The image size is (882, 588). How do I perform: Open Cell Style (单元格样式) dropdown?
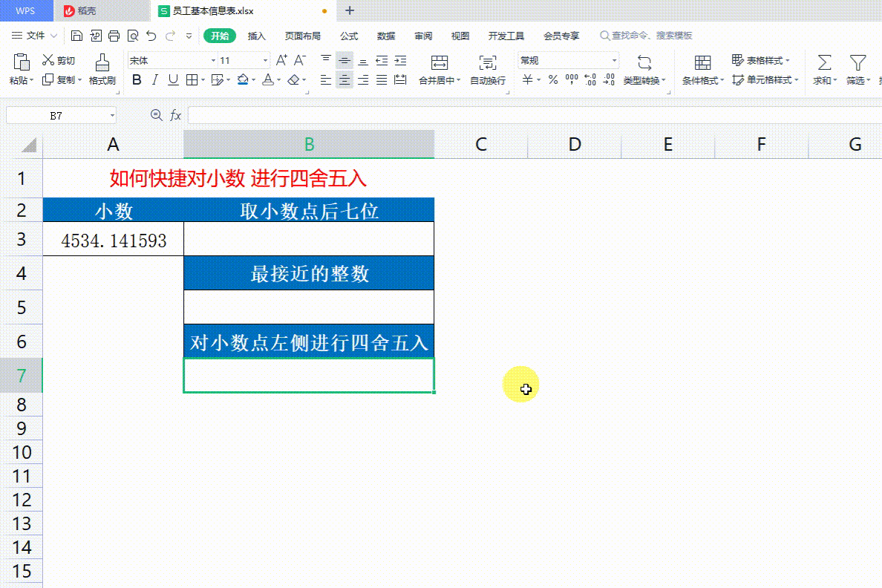coord(765,80)
